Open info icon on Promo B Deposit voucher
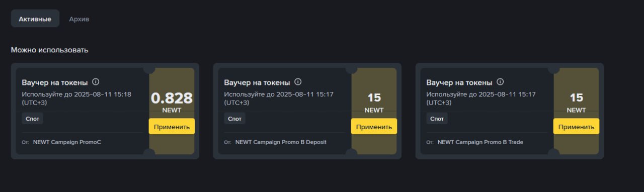This screenshot has width=644, height=192. pos(298,82)
